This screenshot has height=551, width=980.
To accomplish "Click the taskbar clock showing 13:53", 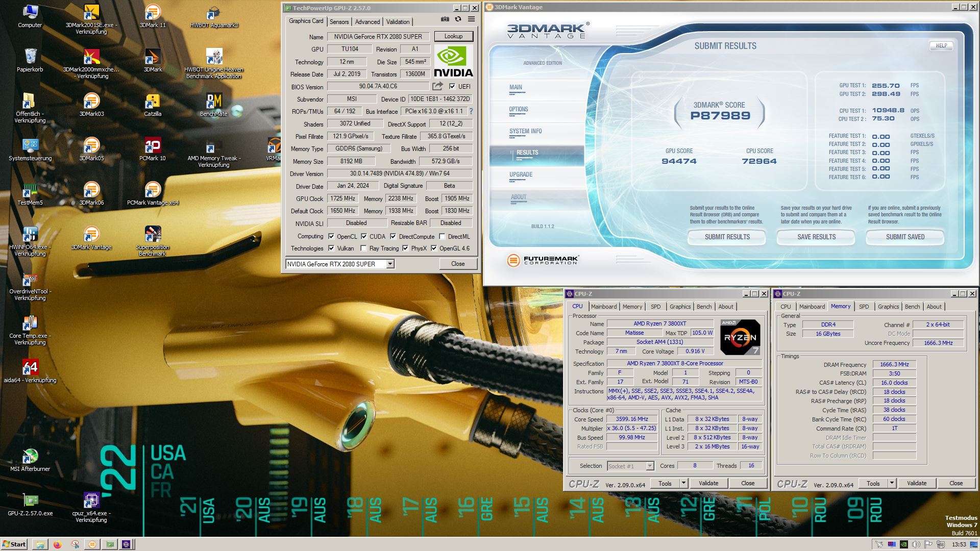I will (x=959, y=544).
